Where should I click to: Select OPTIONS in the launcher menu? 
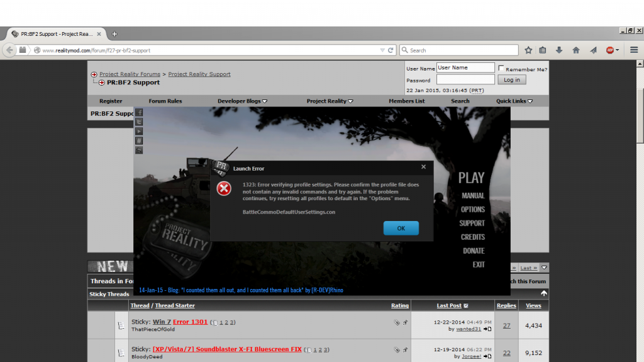tap(472, 209)
